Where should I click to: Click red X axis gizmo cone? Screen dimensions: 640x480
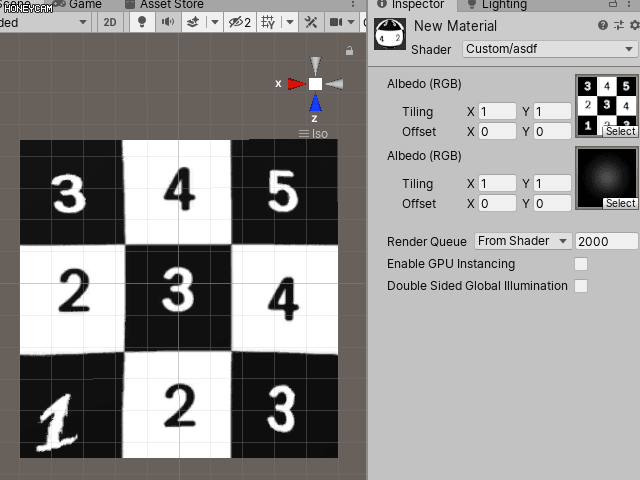pos(297,84)
